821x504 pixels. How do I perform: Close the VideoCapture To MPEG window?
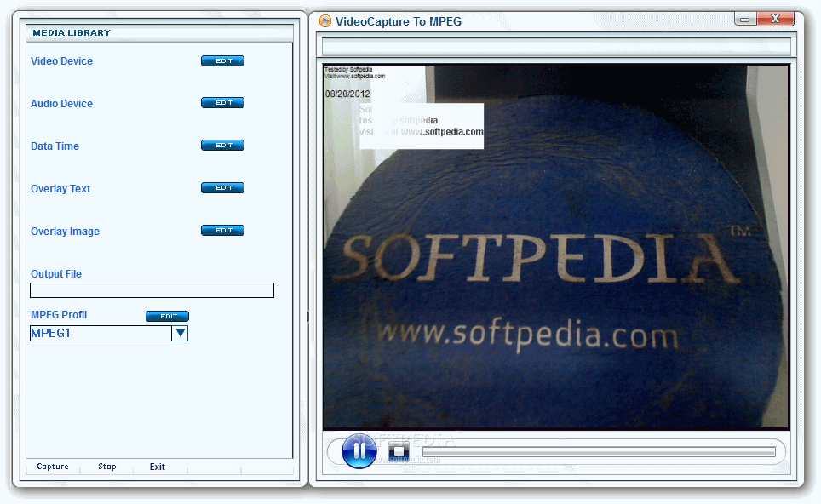tap(776, 19)
